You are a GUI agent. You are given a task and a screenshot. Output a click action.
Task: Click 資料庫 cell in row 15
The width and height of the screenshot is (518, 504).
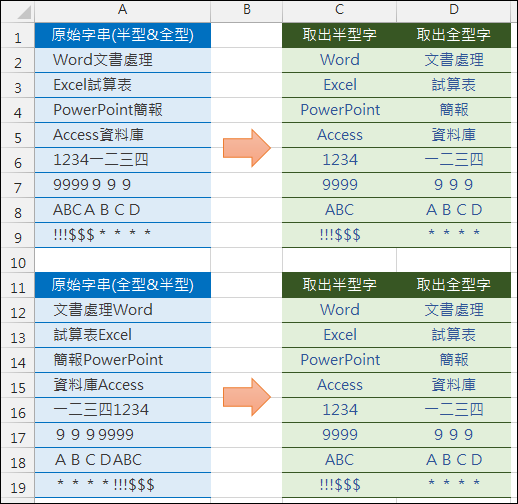pyautogui.click(x=454, y=385)
